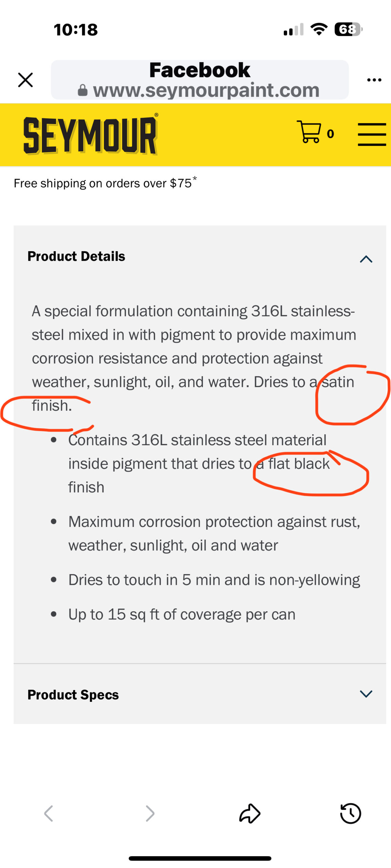The image size is (391, 868).
Task: Expand the Product Specs section
Action: coord(366,693)
